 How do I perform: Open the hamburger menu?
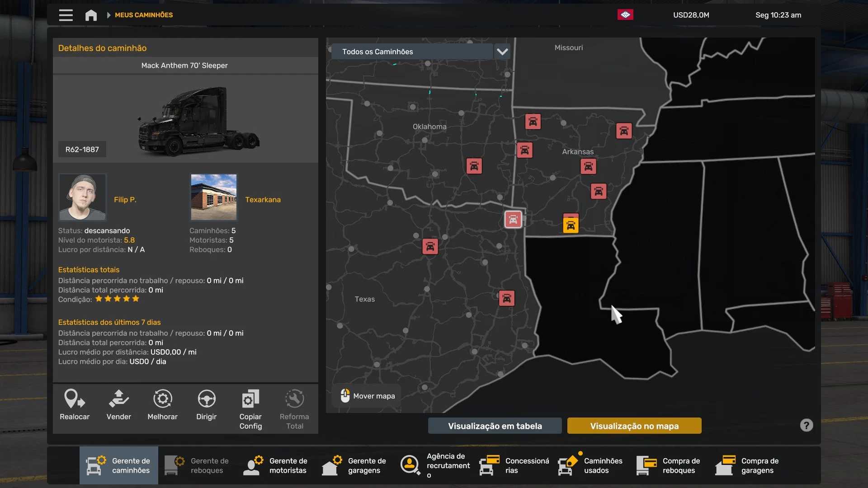coord(66,15)
